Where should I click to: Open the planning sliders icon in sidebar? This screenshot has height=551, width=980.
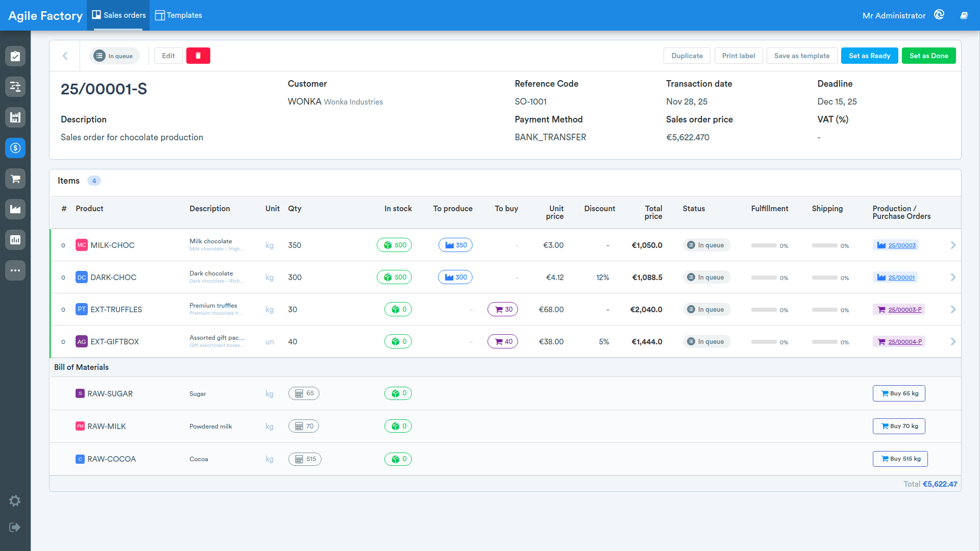click(x=15, y=87)
